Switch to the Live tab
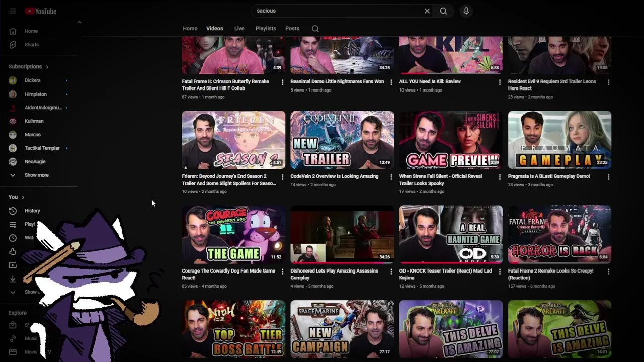 [x=239, y=29]
